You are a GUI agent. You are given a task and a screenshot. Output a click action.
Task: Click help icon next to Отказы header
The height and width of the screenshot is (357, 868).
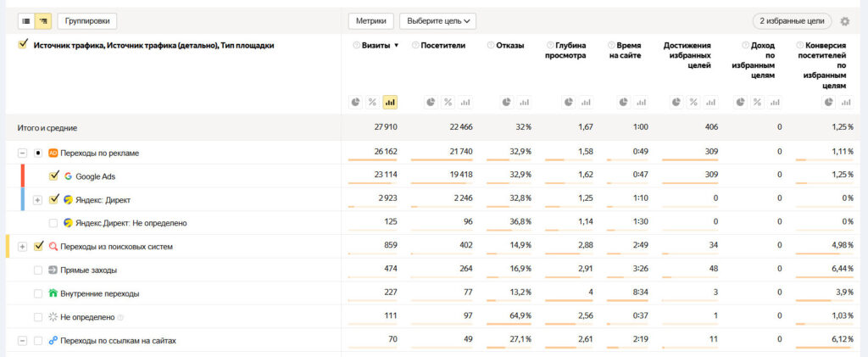pyautogui.click(x=491, y=46)
